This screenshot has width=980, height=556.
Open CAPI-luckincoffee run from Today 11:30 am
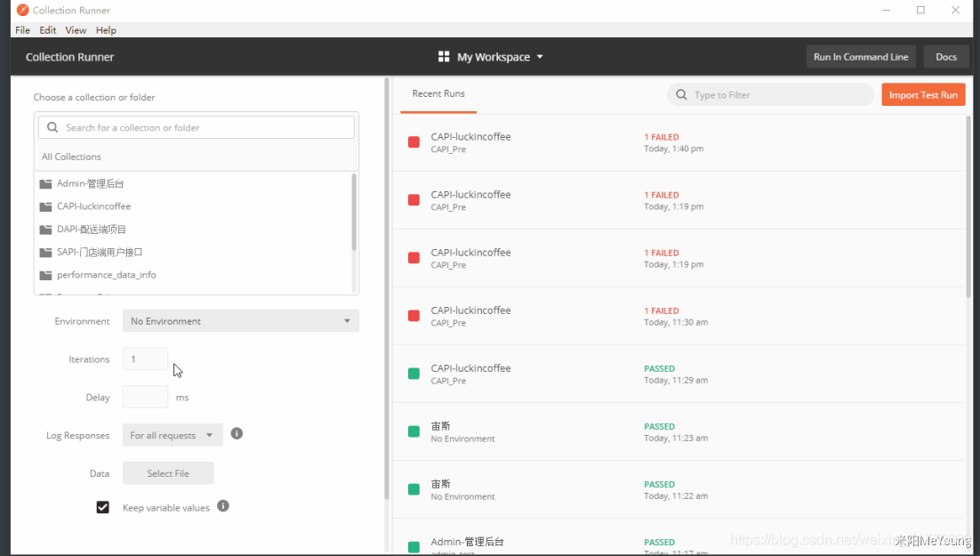(679, 316)
